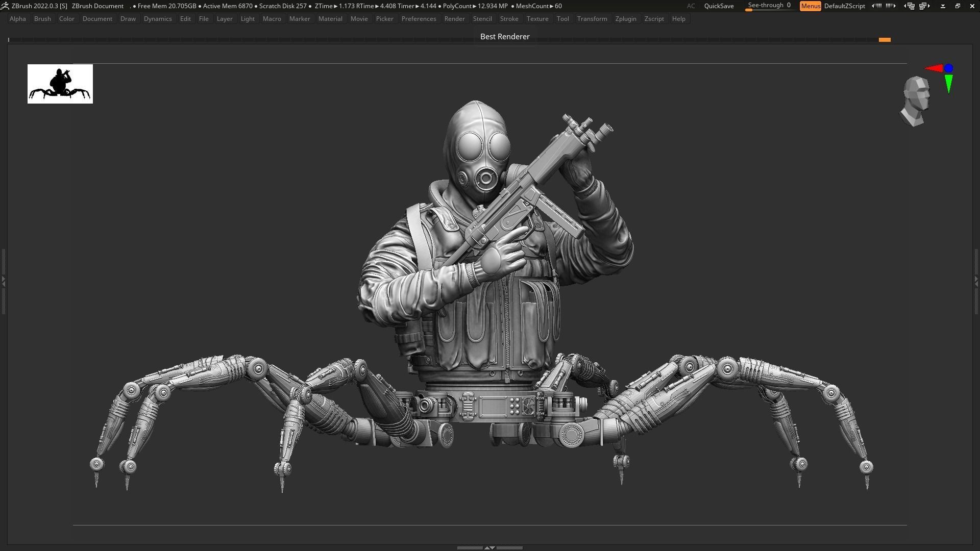This screenshot has width=980, height=551.
Task: Click the 'Best Renderer' label
Action: 505,37
